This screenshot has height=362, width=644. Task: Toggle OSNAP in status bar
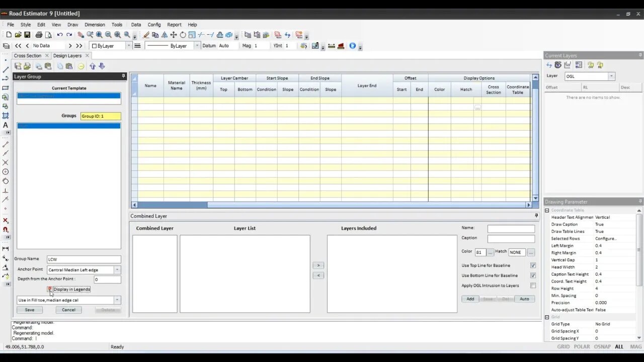[602, 346]
